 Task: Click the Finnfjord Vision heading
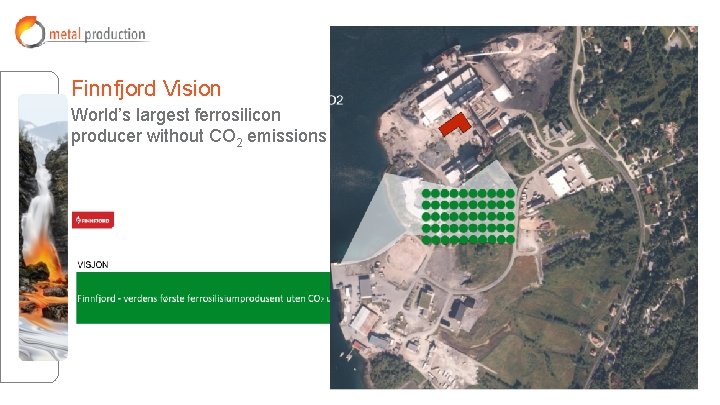146,89
